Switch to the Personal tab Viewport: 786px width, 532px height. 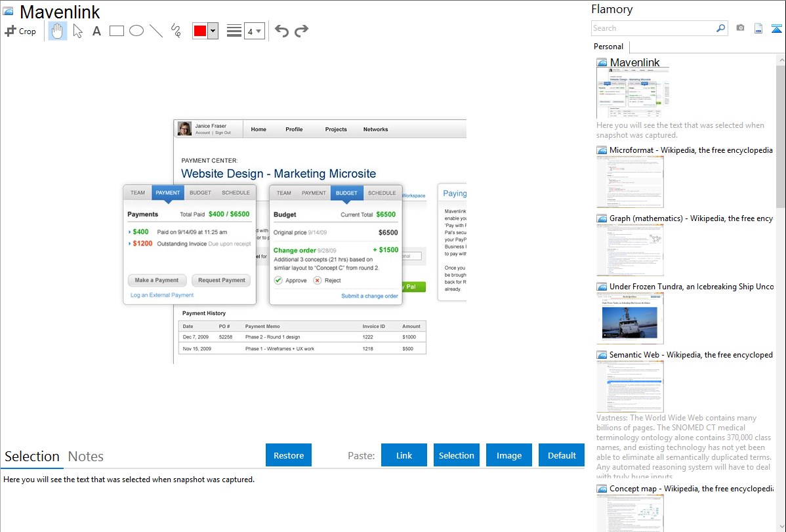(609, 47)
